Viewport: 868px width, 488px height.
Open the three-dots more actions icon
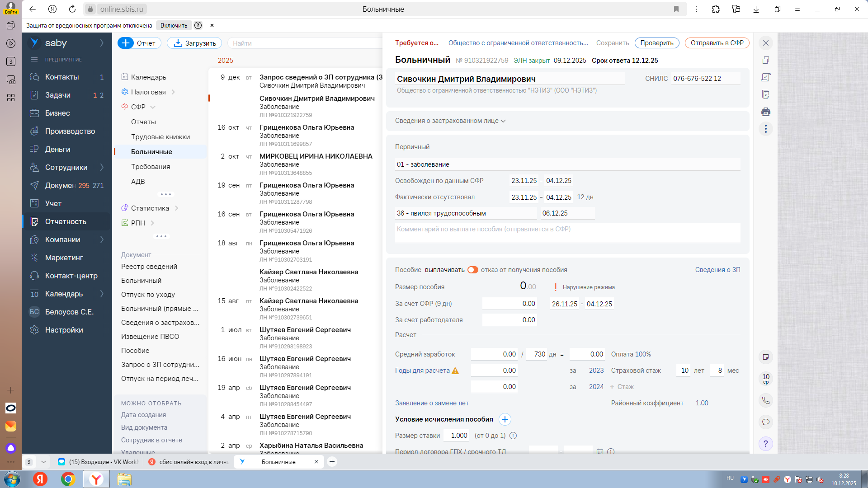[765, 129]
